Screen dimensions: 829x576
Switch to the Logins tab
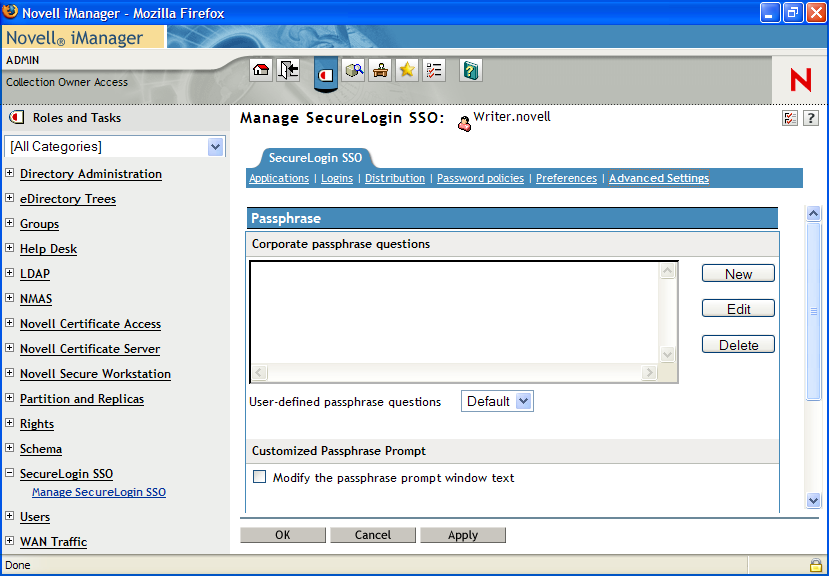click(337, 178)
